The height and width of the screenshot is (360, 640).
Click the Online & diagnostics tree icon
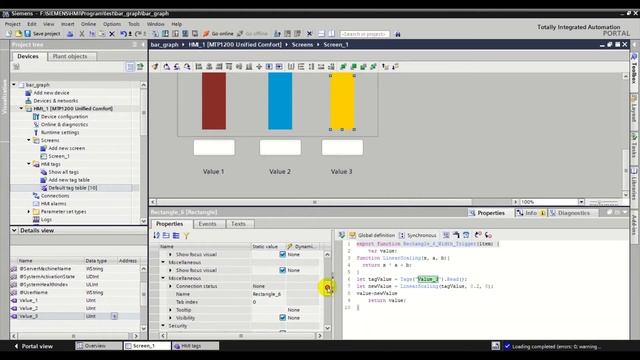point(36,124)
